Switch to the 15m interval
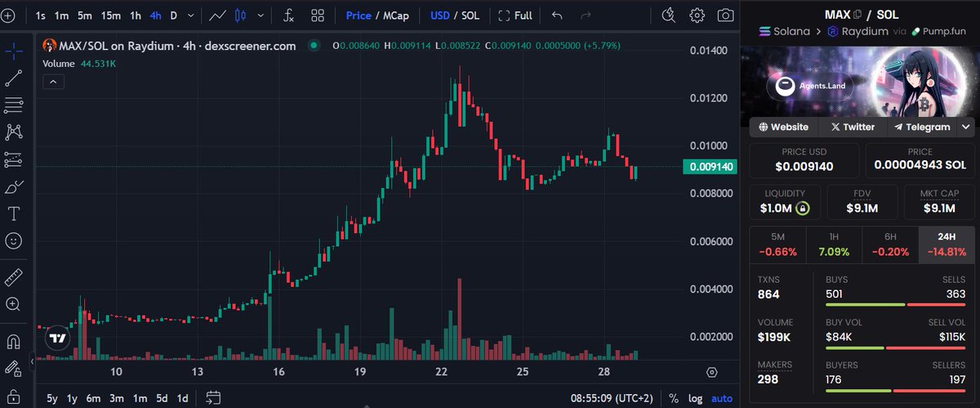Screen dimensions: 980x408 [111, 16]
